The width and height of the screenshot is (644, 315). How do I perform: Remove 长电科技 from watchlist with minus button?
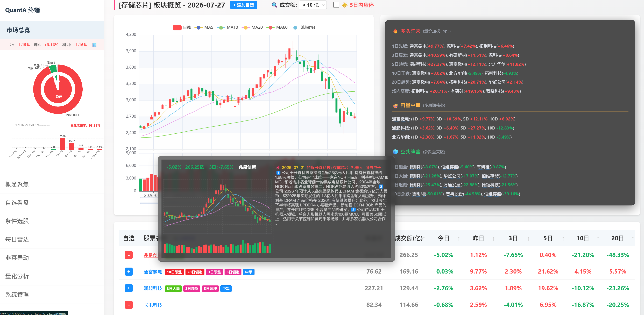click(x=129, y=305)
